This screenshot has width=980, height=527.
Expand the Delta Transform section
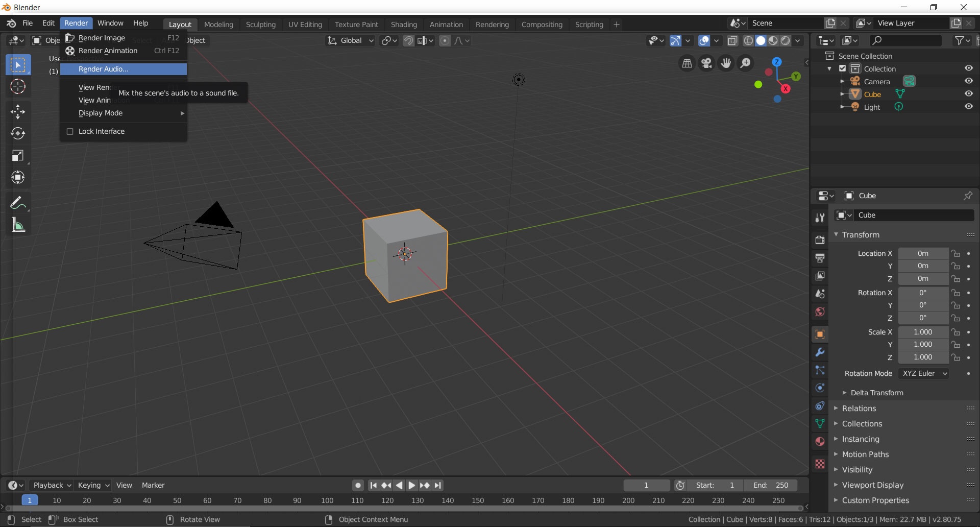[x=876, y=393]
